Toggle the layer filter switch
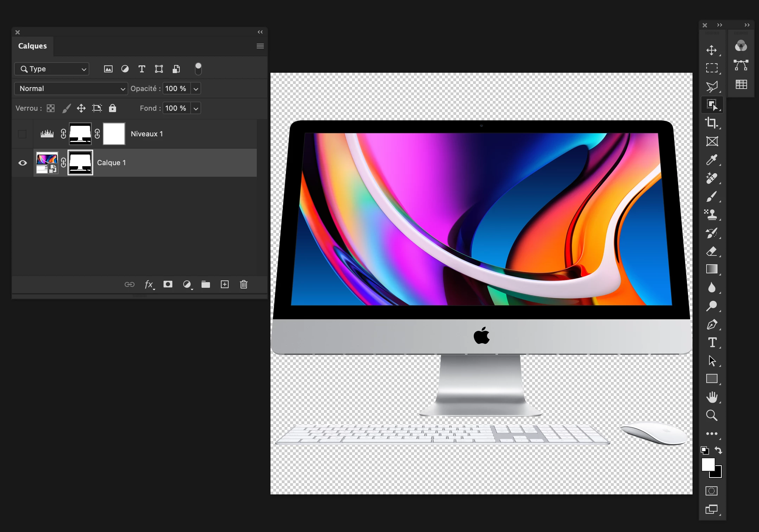This screenshot has height=532, width=759. click(x=198, y=69)
